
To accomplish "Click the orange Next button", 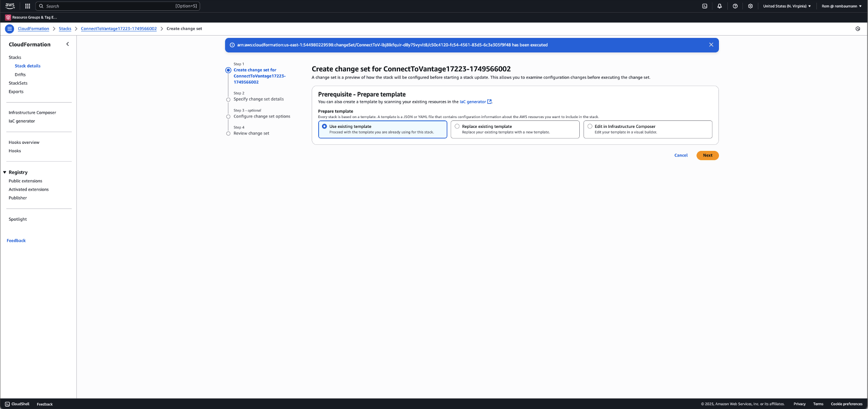I will point(708,156).
